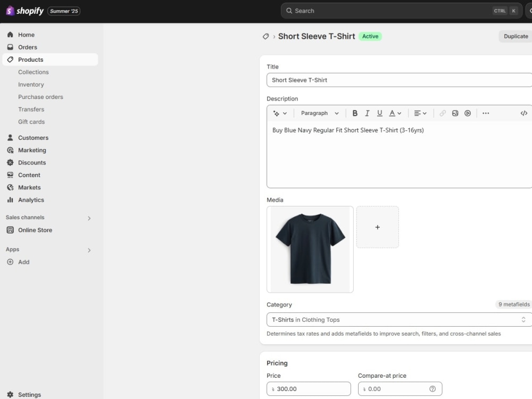Open the text alignment dropdown
Viewport: 532px width, 399px height.
420,113
